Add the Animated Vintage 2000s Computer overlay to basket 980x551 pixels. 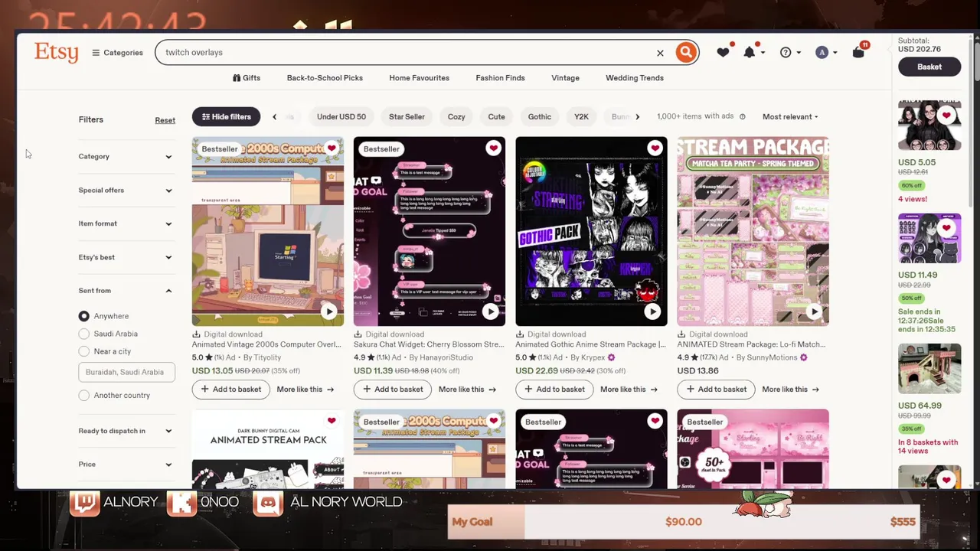tap(230, 390)
